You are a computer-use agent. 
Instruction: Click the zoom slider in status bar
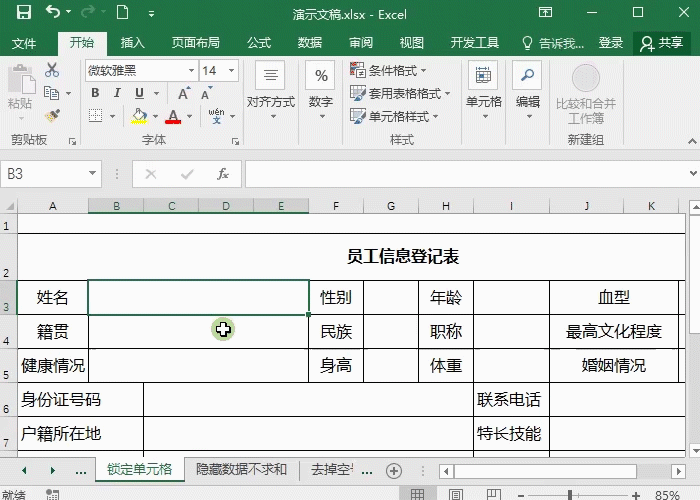click(x=569, y=494)
